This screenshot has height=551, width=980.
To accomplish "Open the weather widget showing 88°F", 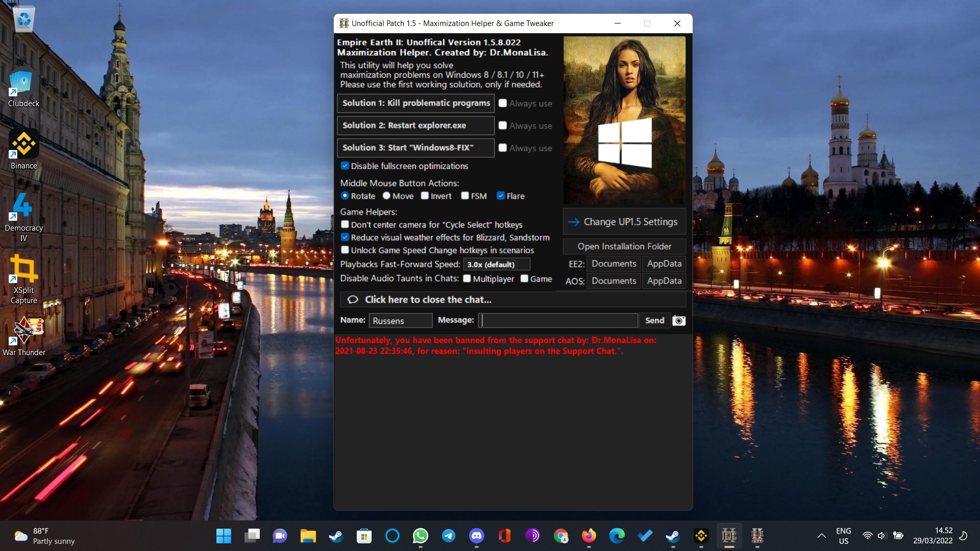I will (45, 536).
